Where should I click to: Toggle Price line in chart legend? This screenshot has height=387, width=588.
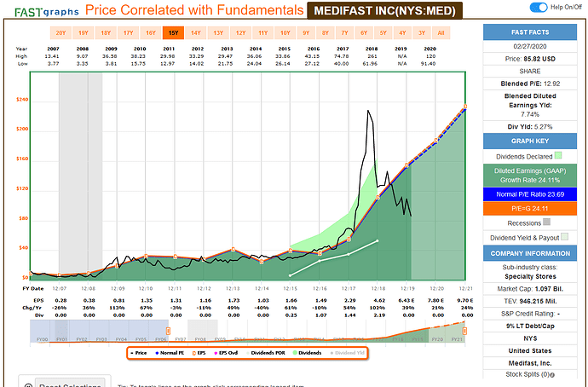pyautogui.click(x=139, y=353)
